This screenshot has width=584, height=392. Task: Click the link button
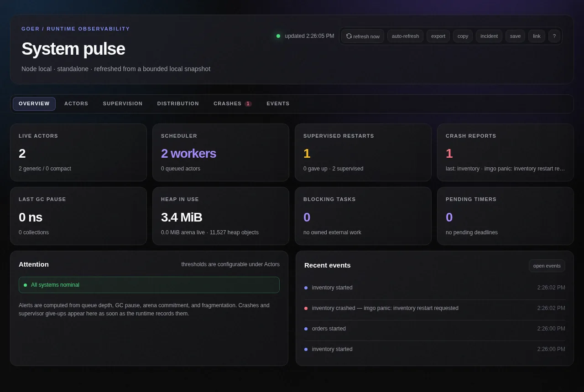(x=537, y=36)
